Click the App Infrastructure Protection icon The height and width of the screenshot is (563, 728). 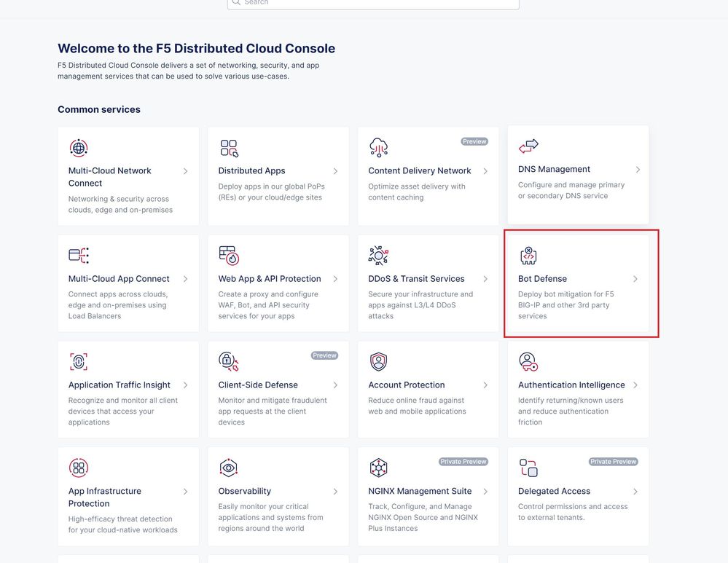79,468
